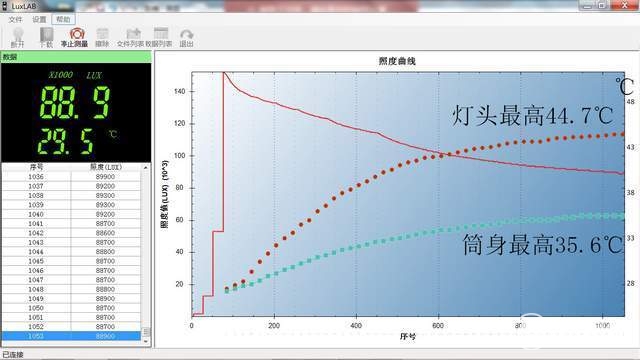Open the 文件列表 (File List) icon
This screenshot has width=640, height=360.
pyautogui.click(x=131, y=37)
